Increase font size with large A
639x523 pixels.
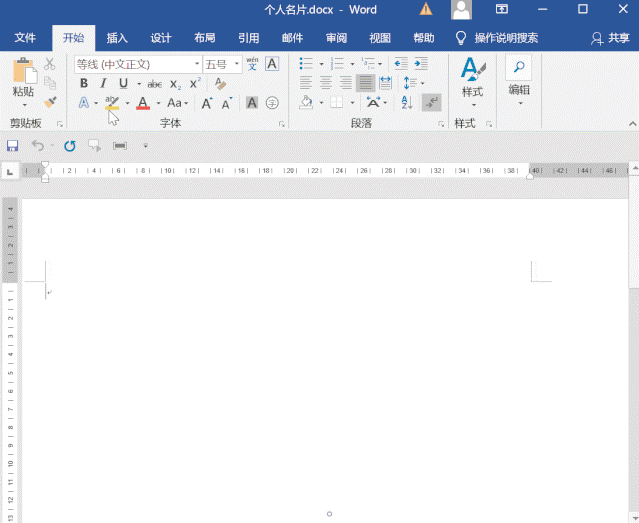coord(207,104)
